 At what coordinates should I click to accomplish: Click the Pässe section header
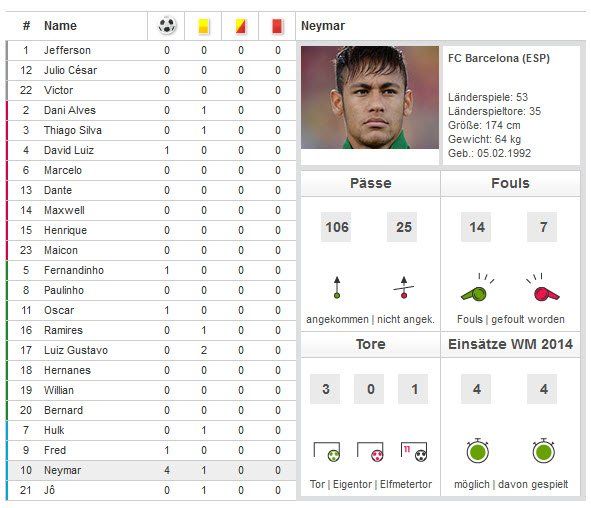point(371,183)
